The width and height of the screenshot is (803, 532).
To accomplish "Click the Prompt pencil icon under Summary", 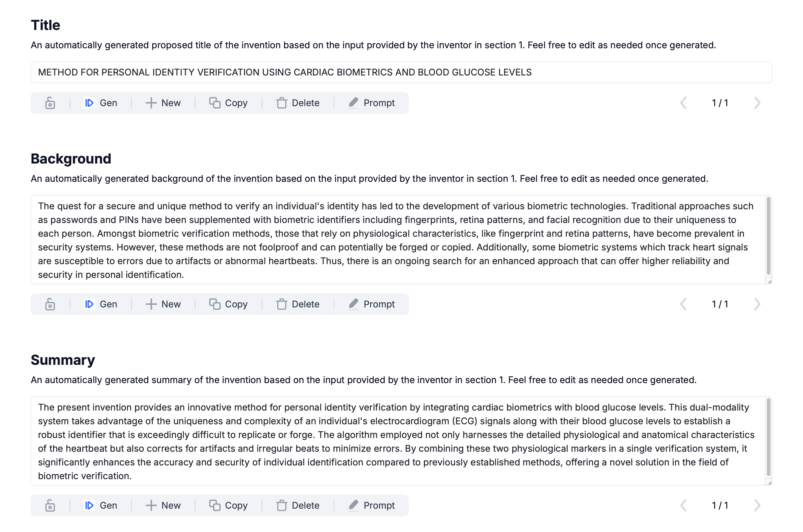I will (x=353, y=505).
